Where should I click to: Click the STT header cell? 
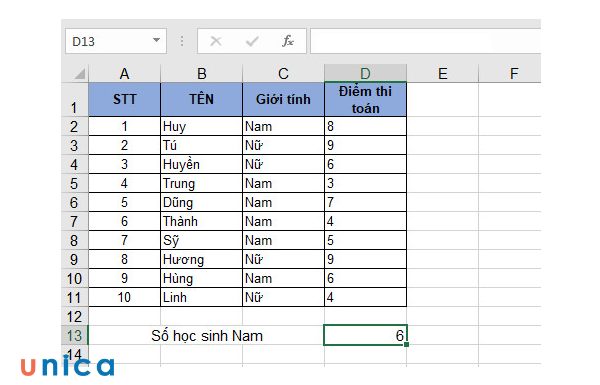tap(124, 100)
